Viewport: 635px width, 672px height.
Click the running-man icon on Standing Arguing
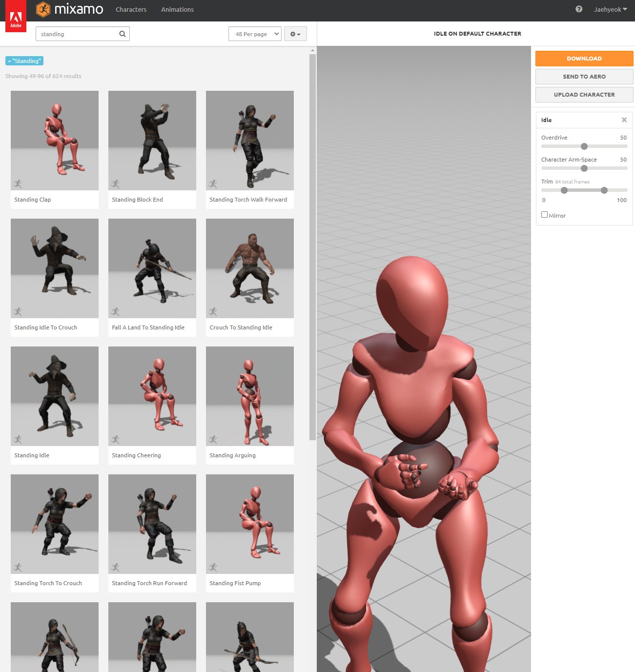(213, 440)
